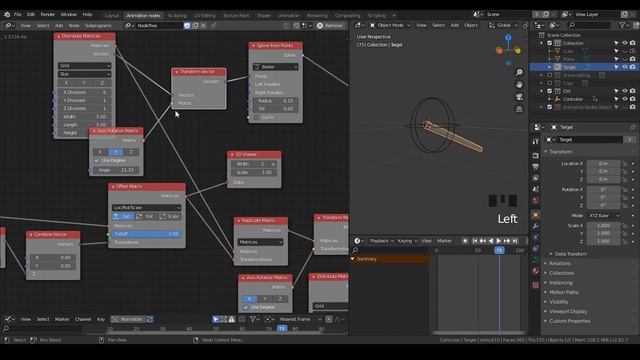640x360 pixels.
Task: Toggle the exclude checkbox for Ctrl collection
Action: click(x=549, y=91)
